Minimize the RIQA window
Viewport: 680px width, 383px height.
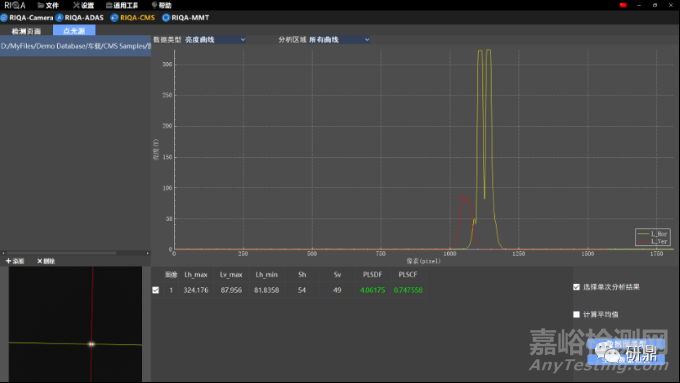coord(639,5)
